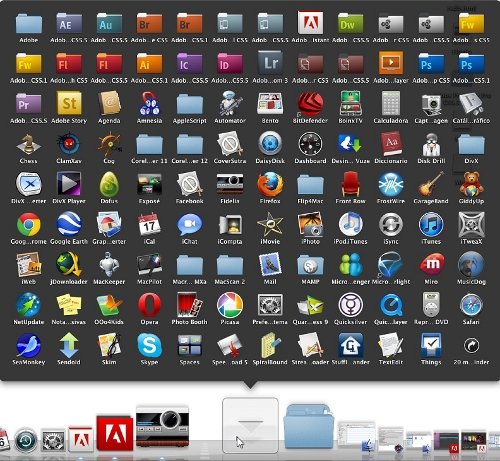500x461 pixels.
Task: Open ClamXav antivirus icon
Action: [x=69, y=144]
